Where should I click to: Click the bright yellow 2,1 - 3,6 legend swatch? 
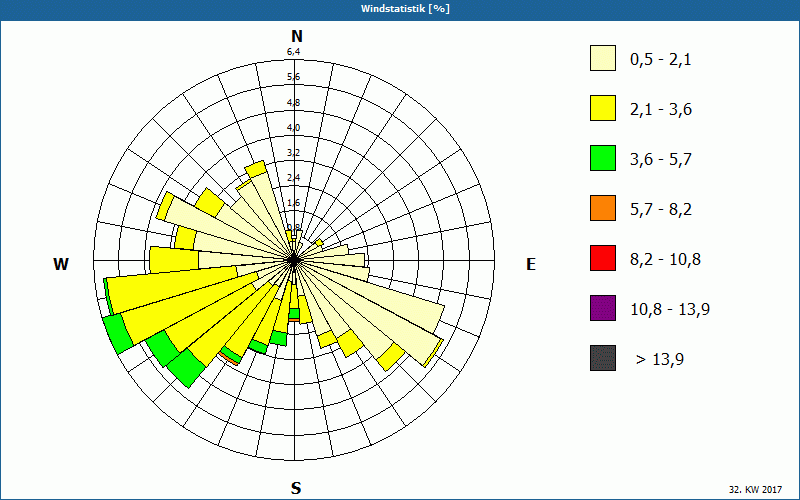603,108
